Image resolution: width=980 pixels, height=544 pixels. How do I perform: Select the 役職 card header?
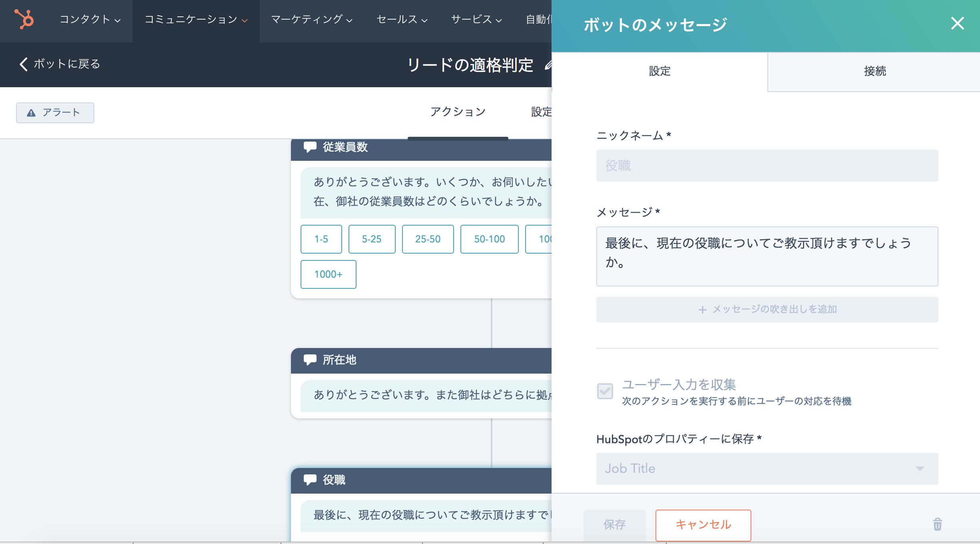click(x=421, y=480)
